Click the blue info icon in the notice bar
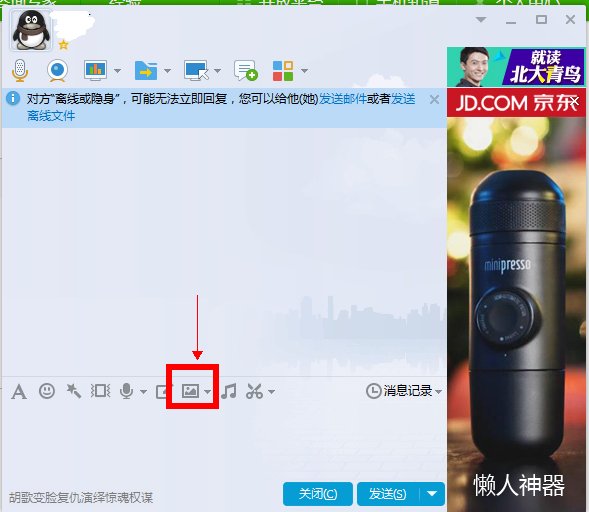 pyautogui.click(x=13, y=98)
